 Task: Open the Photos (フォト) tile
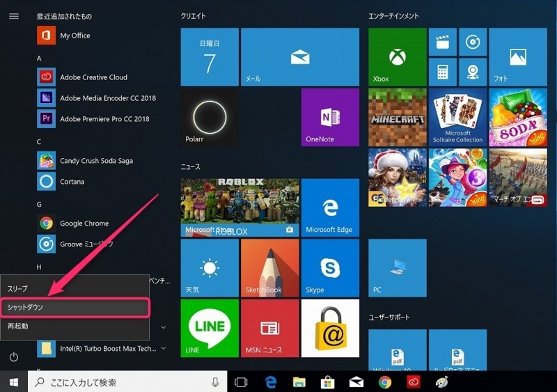518,57
